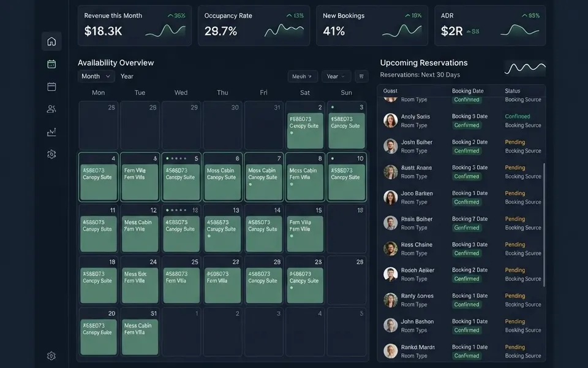The width and height of the screenshot is (588, 368).
Task: Select the booking block on day 25
Action: pos(181,285)
